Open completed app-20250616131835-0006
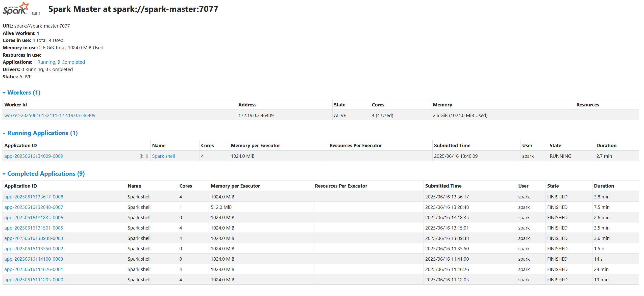644x296 pixels. point(34,217)
